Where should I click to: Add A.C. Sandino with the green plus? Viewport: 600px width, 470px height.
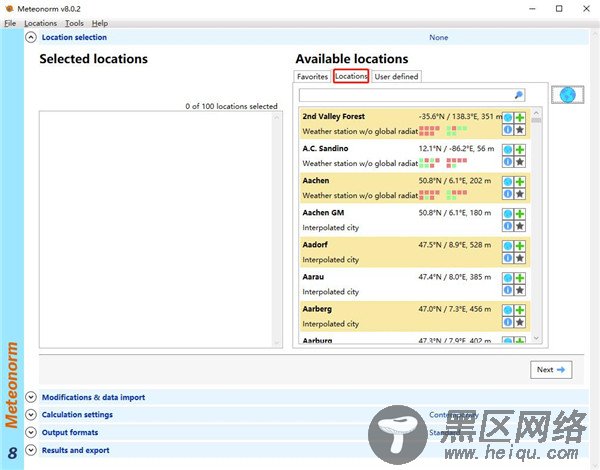520,150
